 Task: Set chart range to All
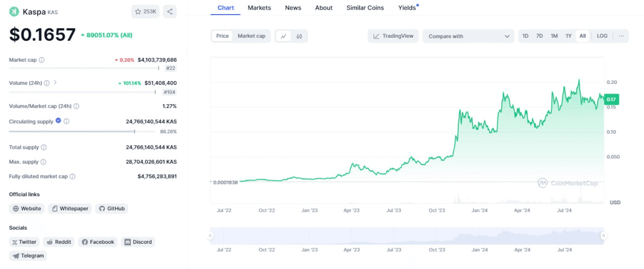pos(583,36)
